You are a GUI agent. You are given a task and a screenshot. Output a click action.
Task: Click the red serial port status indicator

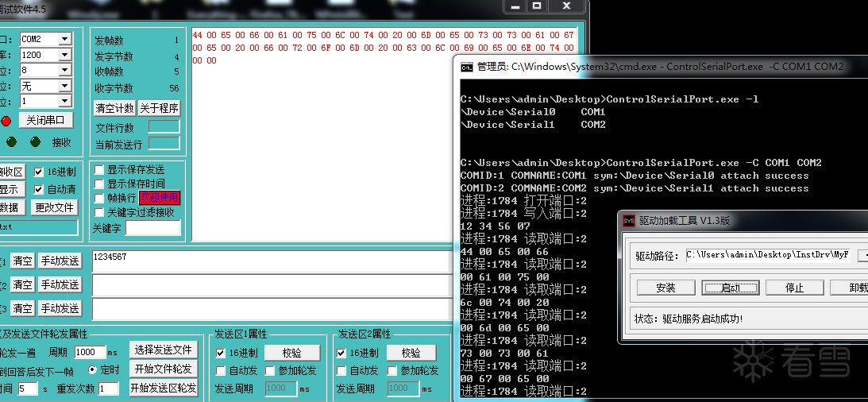click(x=6, y=121)
